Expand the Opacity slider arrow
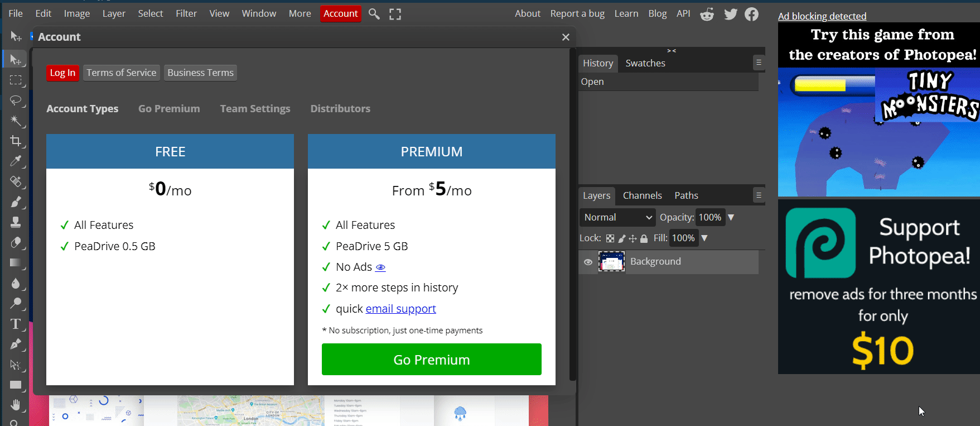 tap(731, 217)
